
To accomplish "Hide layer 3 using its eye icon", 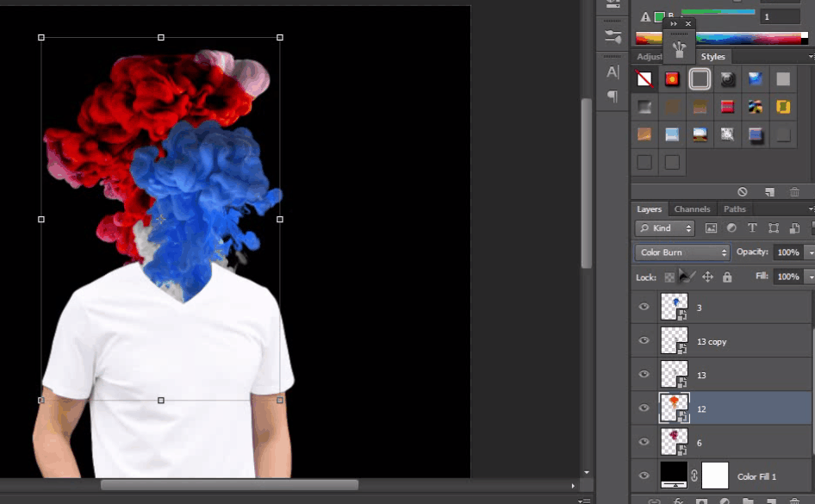I will (x=644, y=307).
